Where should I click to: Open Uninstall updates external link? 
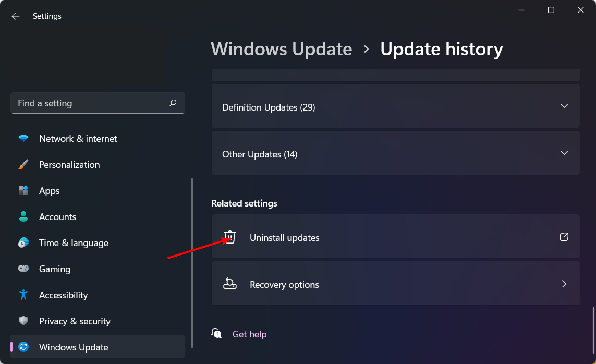564,237
